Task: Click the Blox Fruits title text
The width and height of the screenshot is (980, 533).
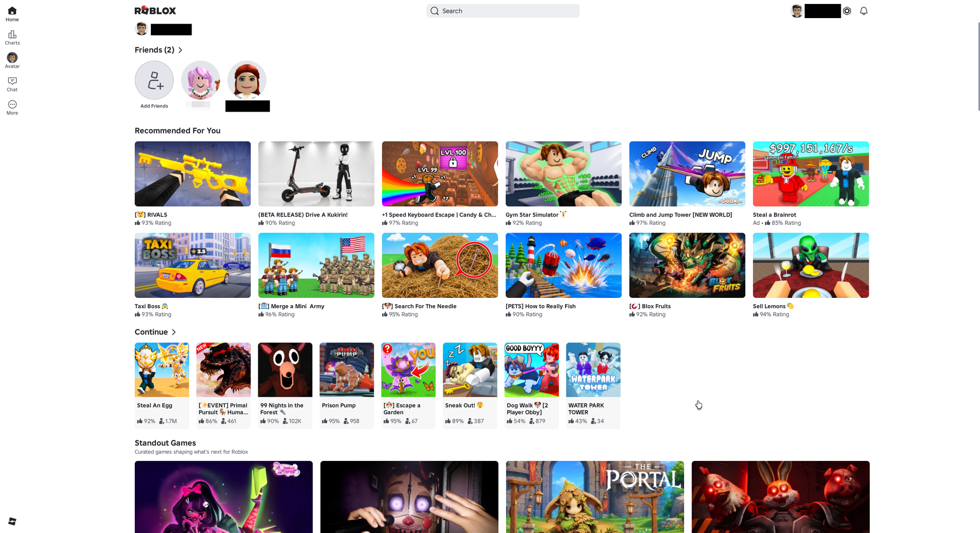Action: [650, 306]
